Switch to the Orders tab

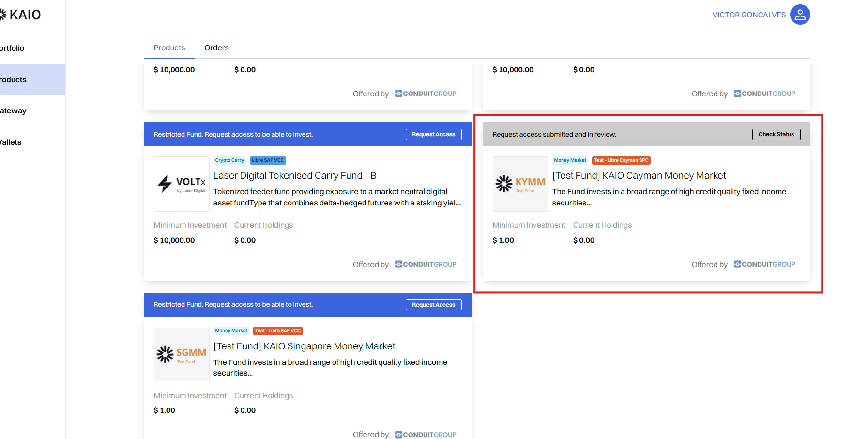216,47
